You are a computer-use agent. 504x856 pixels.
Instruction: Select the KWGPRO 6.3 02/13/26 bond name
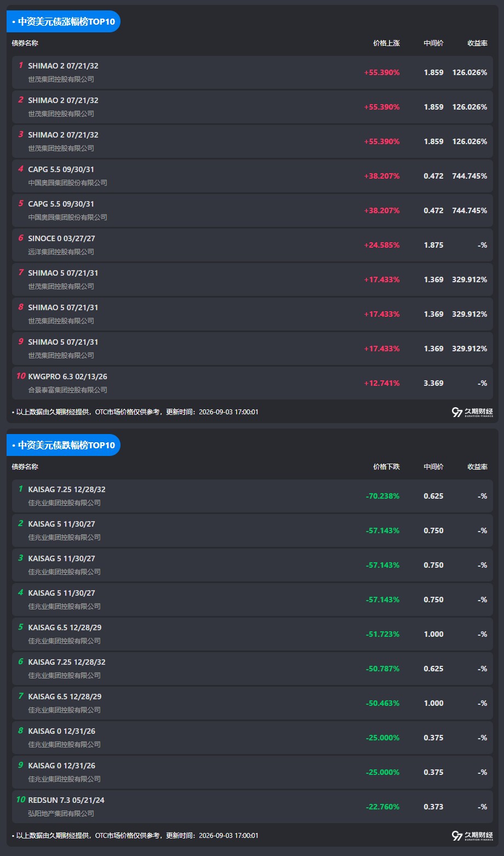pos(67,376)
